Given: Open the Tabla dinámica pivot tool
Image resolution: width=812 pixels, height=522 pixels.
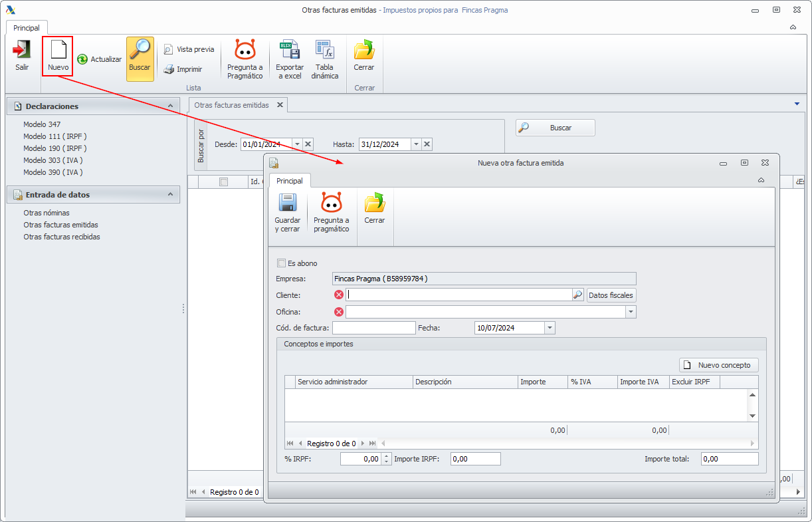Looking at the screenshot, I should (x=325, y=59).
